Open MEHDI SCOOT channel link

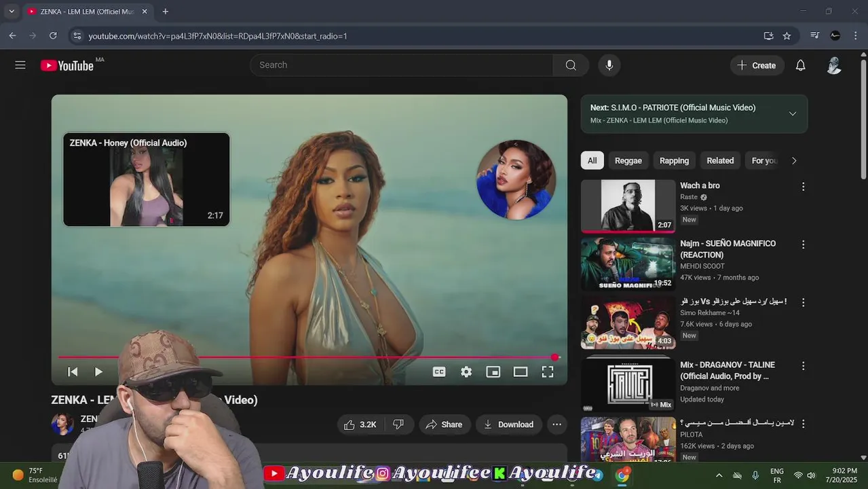pos(702,266)
